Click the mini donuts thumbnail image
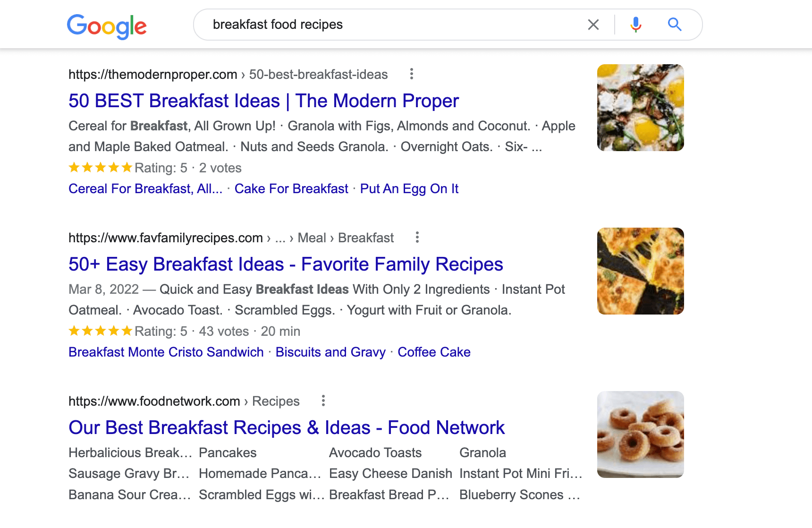 pos(640,434)
